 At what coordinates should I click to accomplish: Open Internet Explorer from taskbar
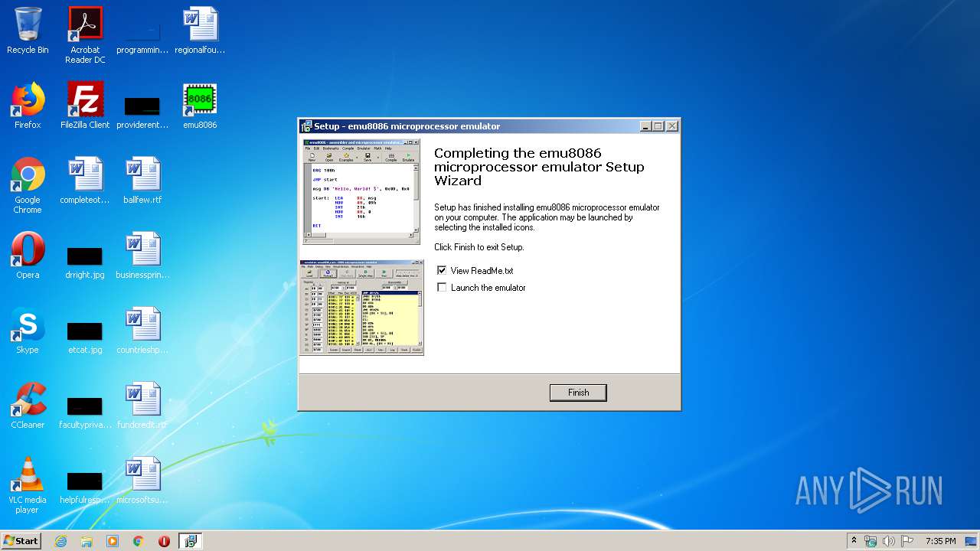point(60,541)
